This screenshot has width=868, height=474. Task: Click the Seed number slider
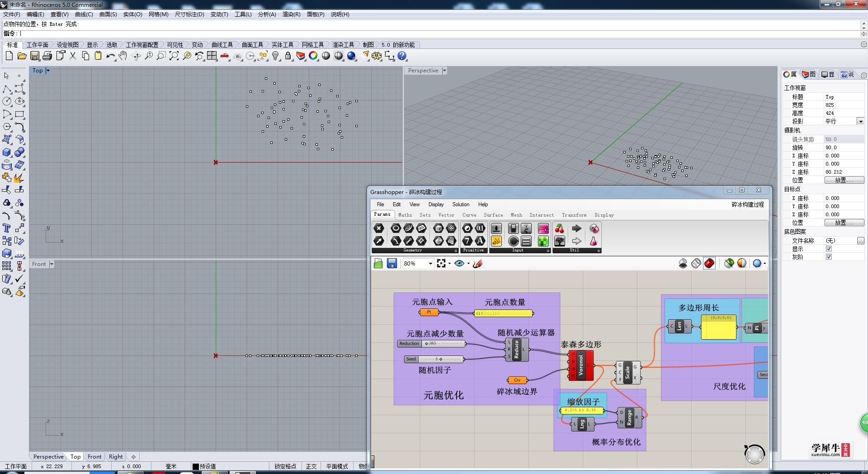tap(434, 359)
